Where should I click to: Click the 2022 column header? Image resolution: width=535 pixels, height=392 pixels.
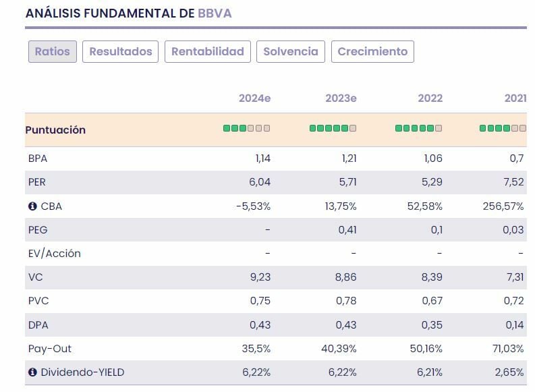point(430,99)
